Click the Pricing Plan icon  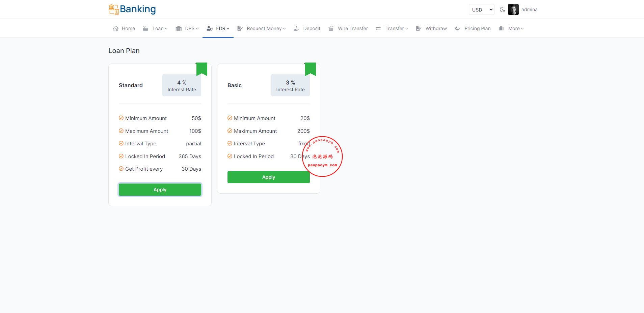click(457, 28)
